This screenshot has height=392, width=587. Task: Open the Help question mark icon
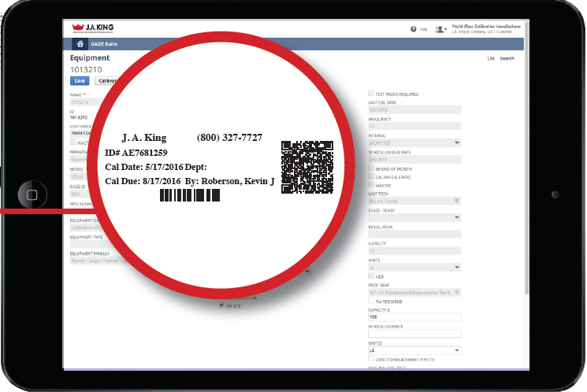(414, 29)
